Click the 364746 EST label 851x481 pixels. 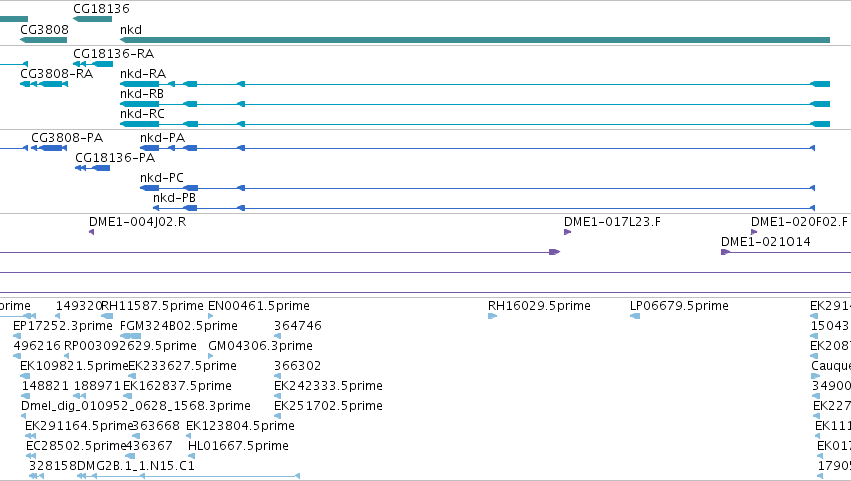point(297,326)
